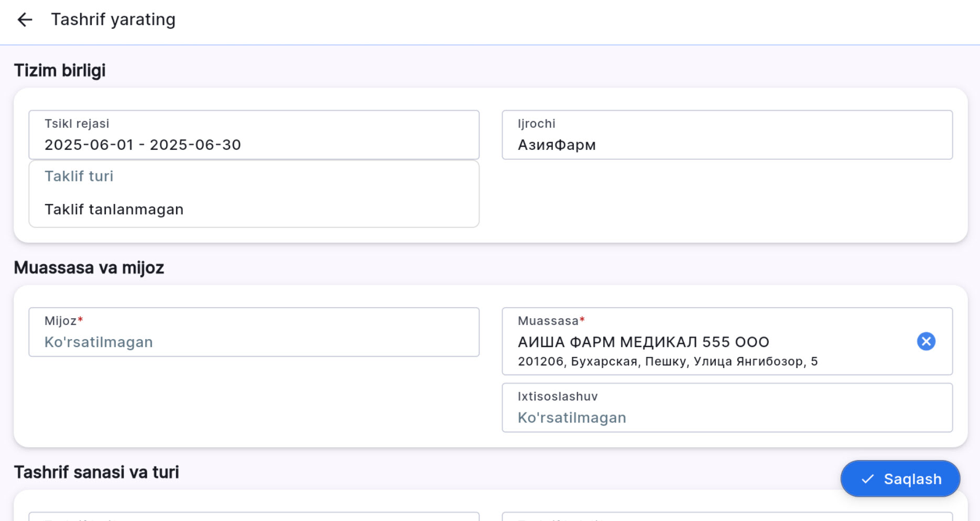The height and width of the screenshot is (521, 980).
Task: Open the Ijrochi field
Action: pos(726,135)
